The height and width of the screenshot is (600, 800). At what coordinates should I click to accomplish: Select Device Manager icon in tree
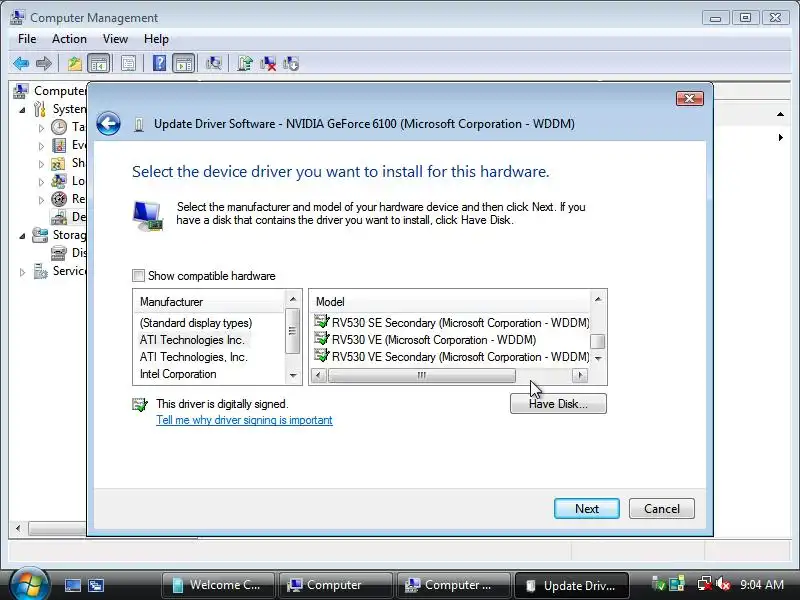pyautogui.click(x=59, y=217)
